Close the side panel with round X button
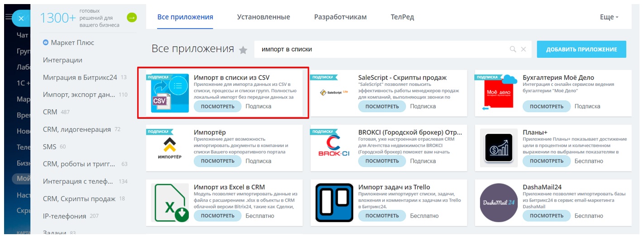The image size is (644, 236). (20, 18)
